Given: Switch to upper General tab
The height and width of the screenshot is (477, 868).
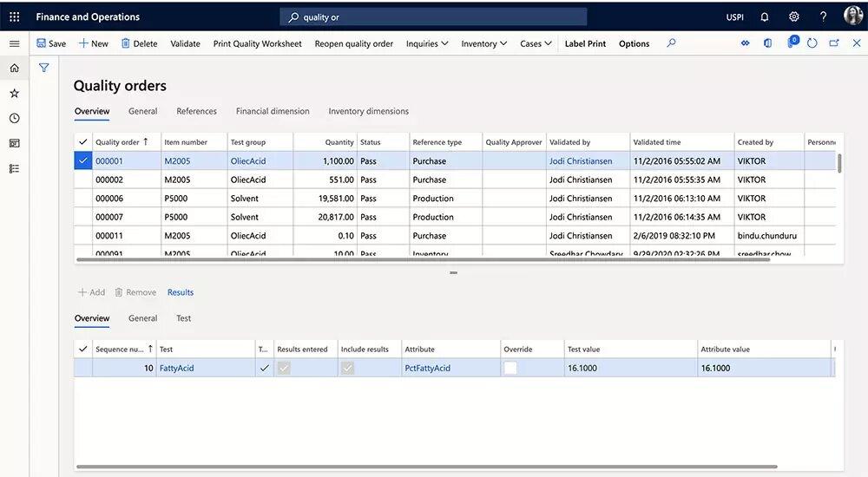Looking at the screenshot, I should coord(143,111).
